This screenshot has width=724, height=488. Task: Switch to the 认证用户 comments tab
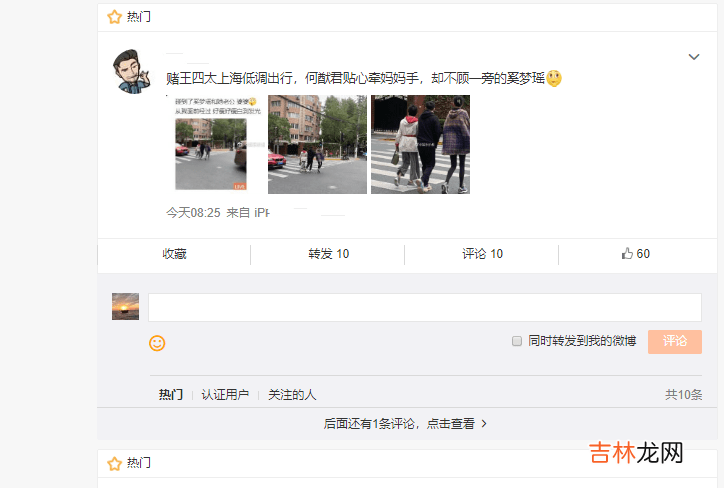tap(225, 395)
